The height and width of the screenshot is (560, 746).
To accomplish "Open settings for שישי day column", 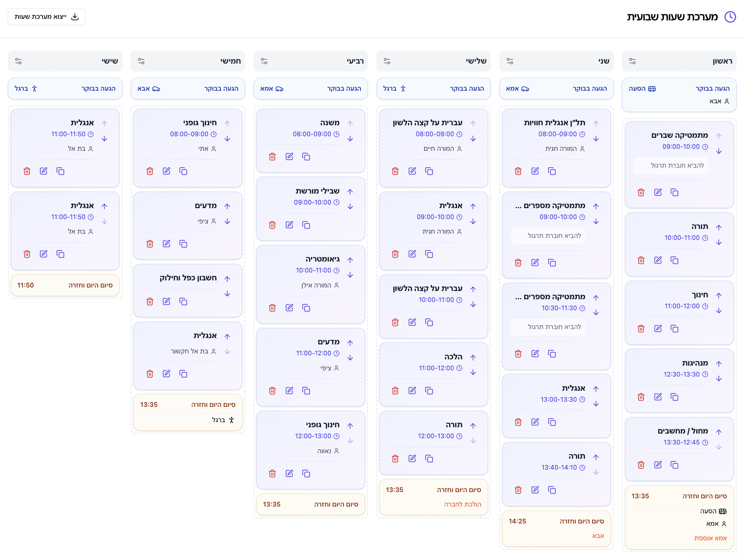I will pos(18,61).
